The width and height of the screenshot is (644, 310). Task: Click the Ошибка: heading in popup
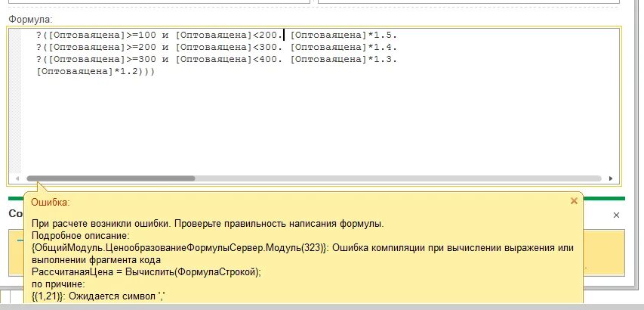coord(51,203)
